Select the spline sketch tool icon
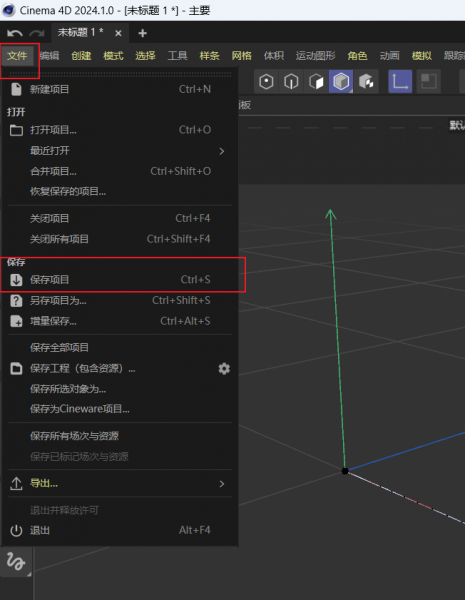 tap(15, 561)
